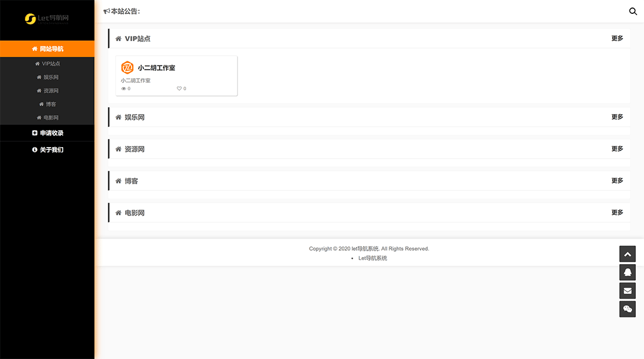The height and width of the screenshot is (359, 644).
Task: Select 网站导航 in the sidebar
Action: [x=48, y=49]
